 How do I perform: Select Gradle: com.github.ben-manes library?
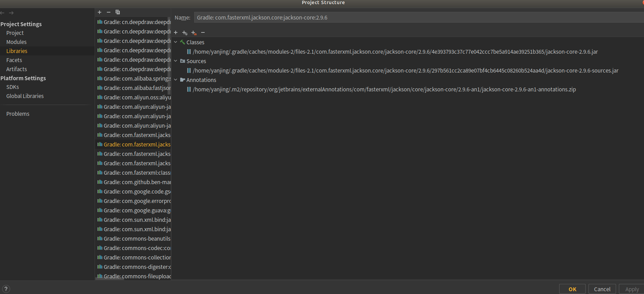133,182
